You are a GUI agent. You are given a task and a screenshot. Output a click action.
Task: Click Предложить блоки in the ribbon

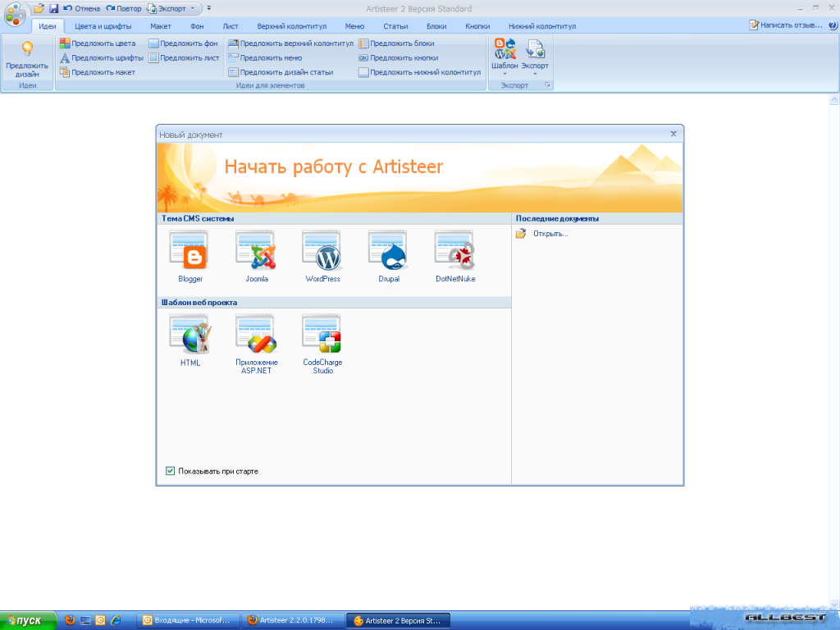click(x=396, y=43)
